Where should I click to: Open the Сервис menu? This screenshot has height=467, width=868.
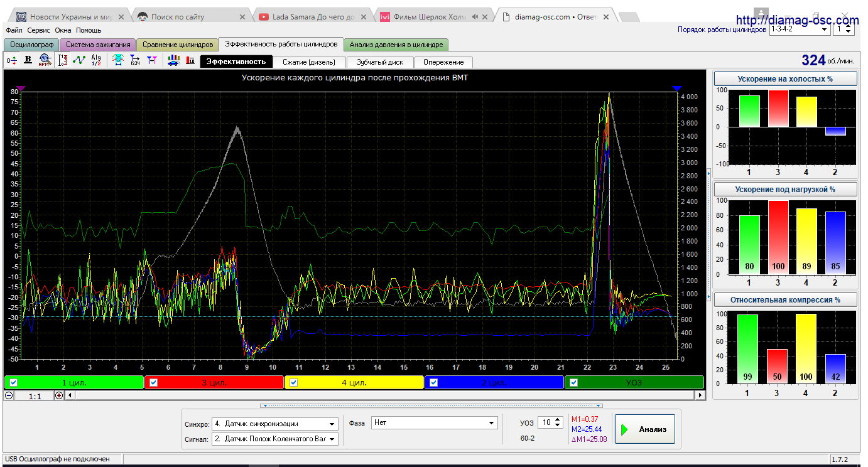click(39, 30)
